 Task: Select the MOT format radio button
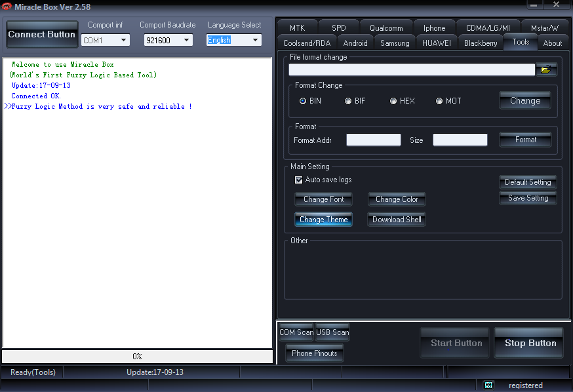pos(439,101)
